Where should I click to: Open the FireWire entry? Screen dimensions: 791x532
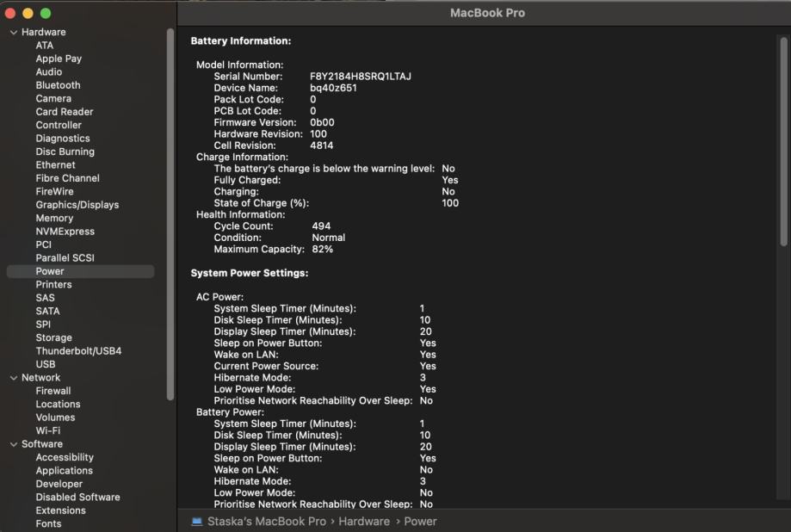click(x=54, y=191)
